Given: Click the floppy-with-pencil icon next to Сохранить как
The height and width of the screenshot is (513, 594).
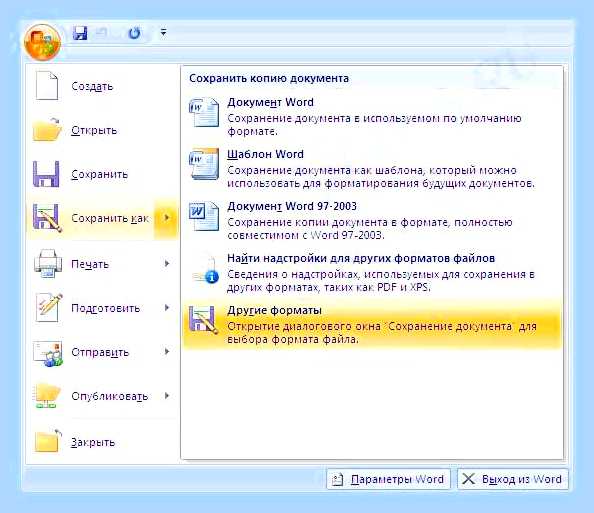Looking at the screenshot, I should 47,218.
